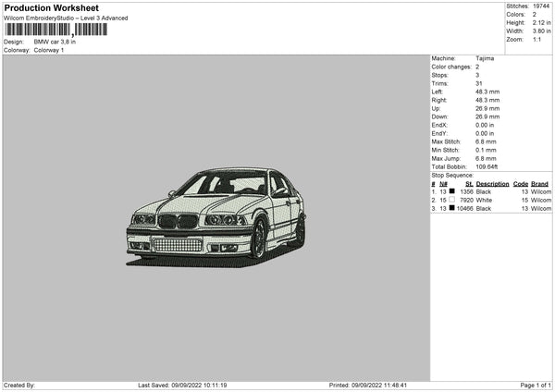Click the BMW car embroidery design preview
Viewport: 555px width, 392px height.
pyautogui.click(x=216, y=214)
